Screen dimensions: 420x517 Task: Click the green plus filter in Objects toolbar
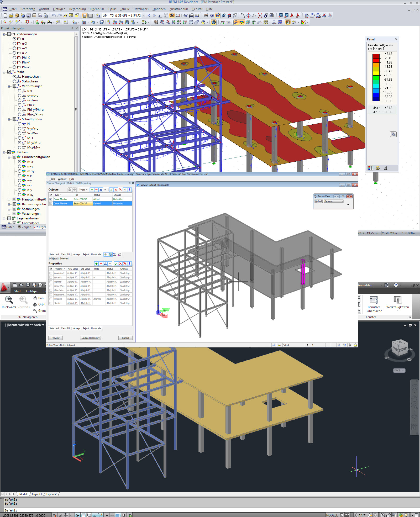click(x=92, y=189)
